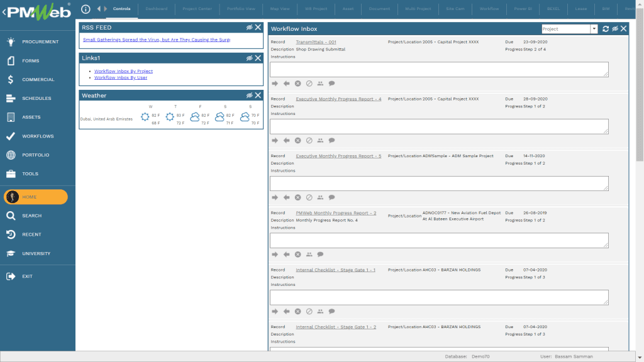Return Transmittals - 001 with back arrow
This screenshot has width=644, height=362.
tap(286, 84)
